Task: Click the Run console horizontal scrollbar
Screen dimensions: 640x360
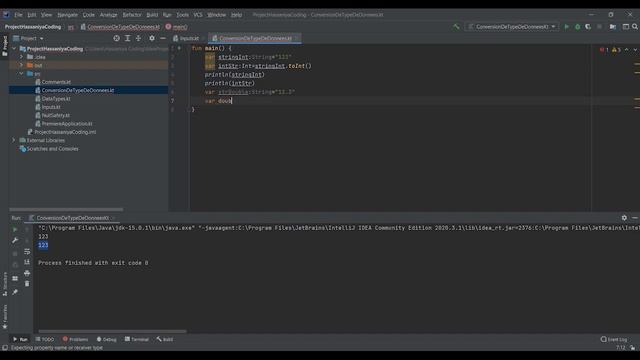Action: tap(112, 331)
